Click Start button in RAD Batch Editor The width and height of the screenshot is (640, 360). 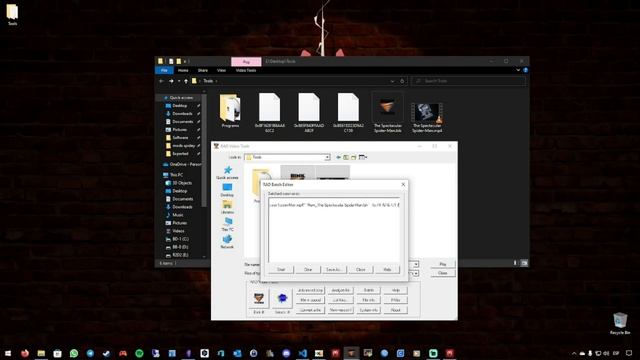(x=281, y=270)
